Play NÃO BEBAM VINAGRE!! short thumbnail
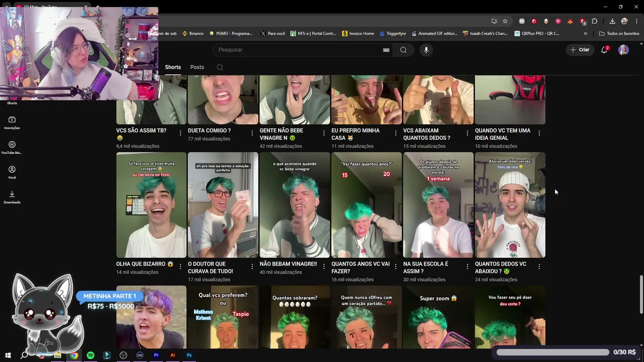The image size is (644, 362). (295, 205)
